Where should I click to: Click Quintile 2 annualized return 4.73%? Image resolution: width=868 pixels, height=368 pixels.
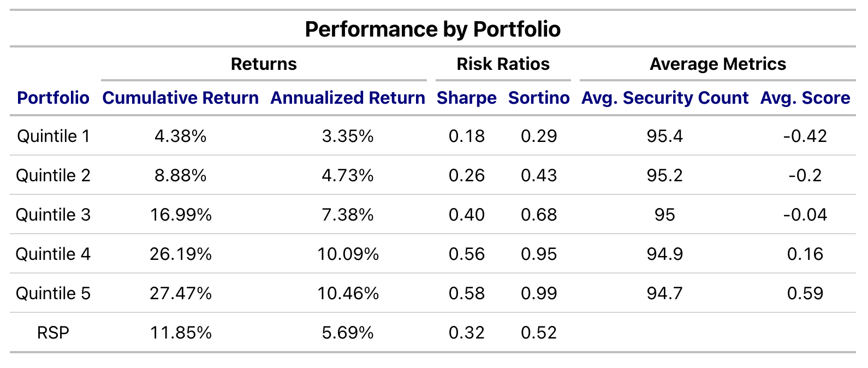pos(348,175)
